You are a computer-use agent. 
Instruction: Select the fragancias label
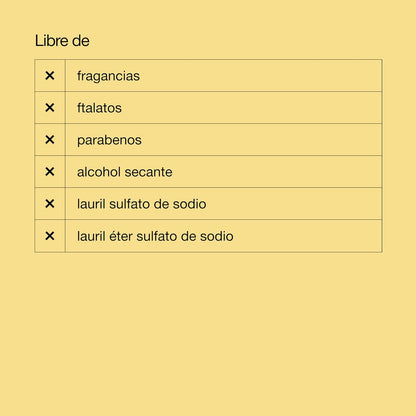coord(108,76)
